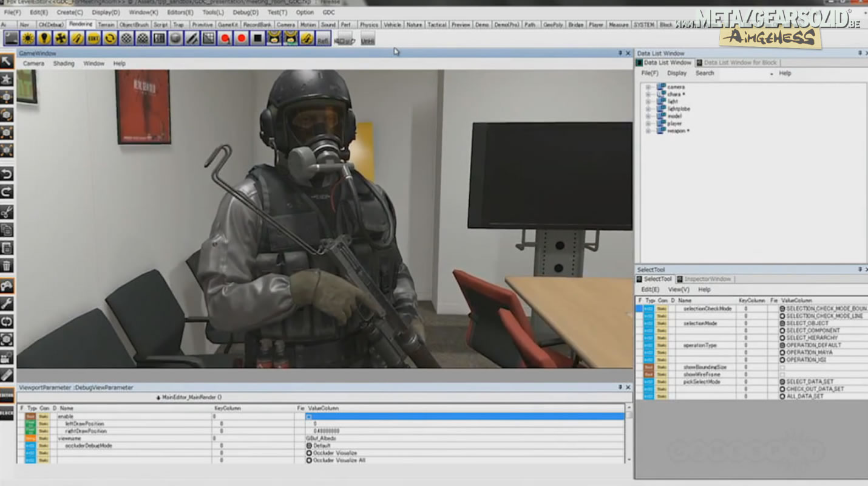
Task: Expand the camera tree node
Action: (648, 87)
